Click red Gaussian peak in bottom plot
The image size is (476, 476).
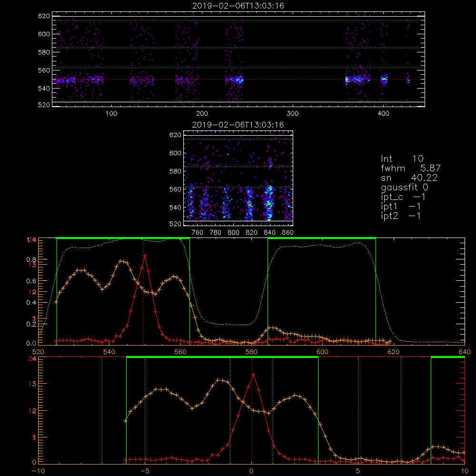point(253,374)
